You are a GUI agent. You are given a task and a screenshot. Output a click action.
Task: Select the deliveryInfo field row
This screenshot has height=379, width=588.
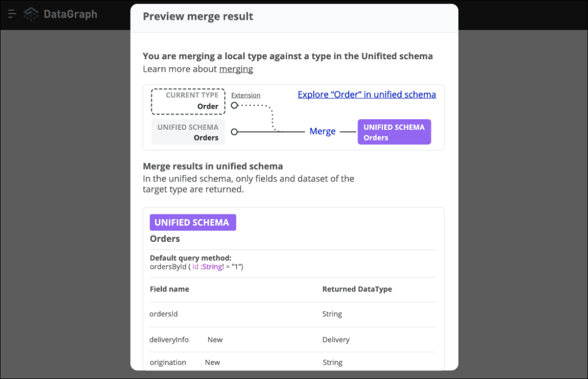(293, 340)
